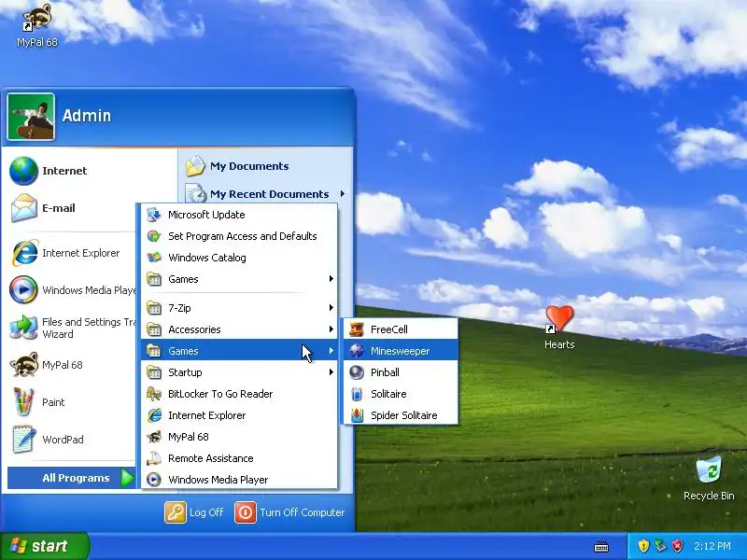
Task: Open Files and Settings Transfer Wizard
Action: coord(72,328)
